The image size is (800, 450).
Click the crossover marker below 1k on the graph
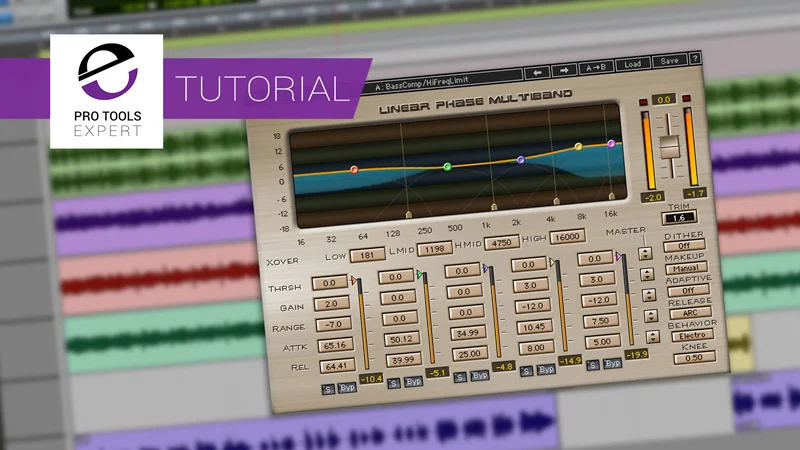click(494, 207)
